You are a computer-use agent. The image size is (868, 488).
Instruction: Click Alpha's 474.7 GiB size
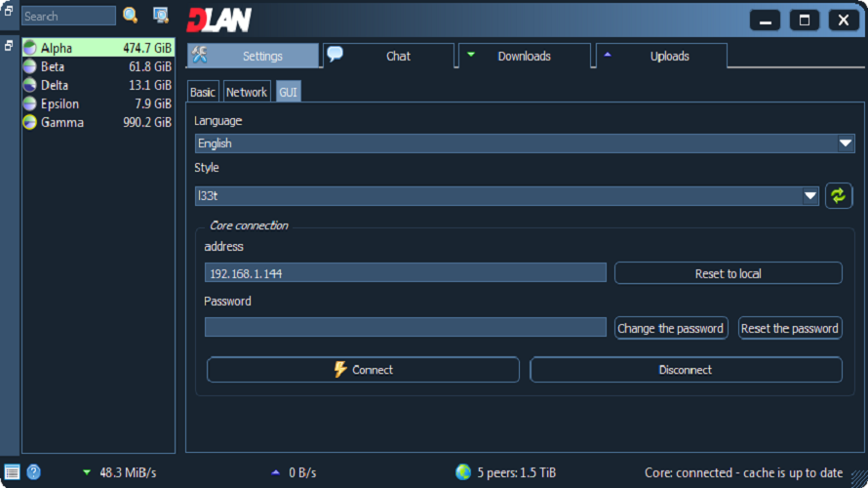pos(147,48)
